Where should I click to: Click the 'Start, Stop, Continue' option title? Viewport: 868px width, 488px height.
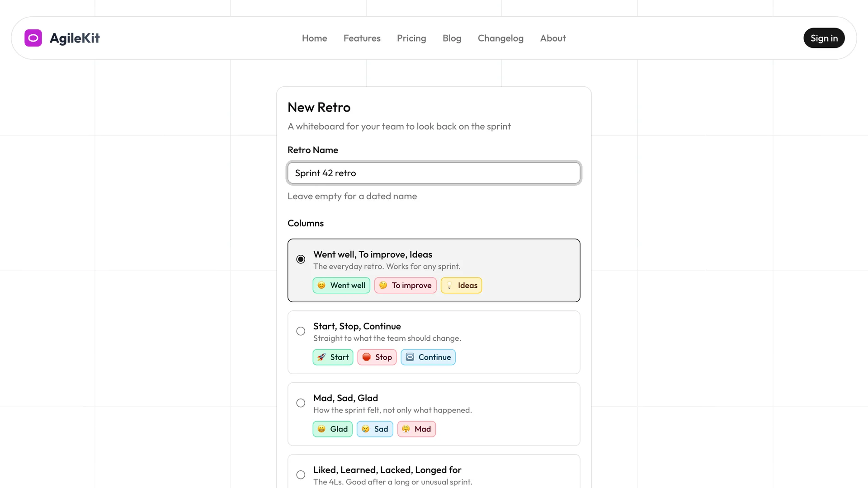point(357,326)
